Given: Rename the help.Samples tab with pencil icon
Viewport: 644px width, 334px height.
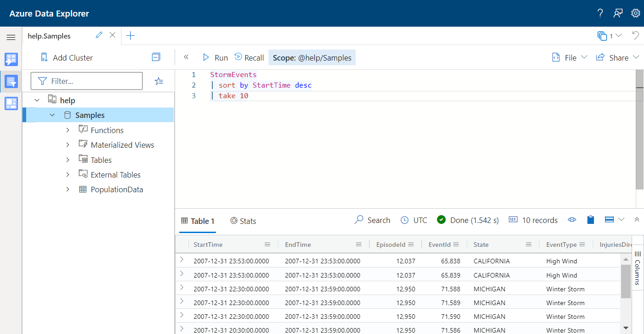Looking at the screenshot, I should pyautogui.click(x=99, y=35).
